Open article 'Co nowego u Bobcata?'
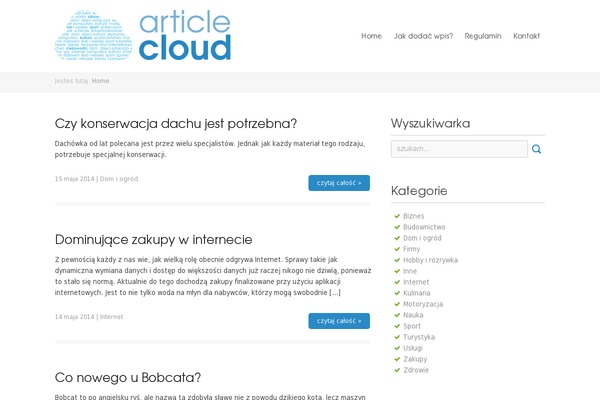Image resolution: width=600 pixels, height=400 pixels. coord(128,377)
